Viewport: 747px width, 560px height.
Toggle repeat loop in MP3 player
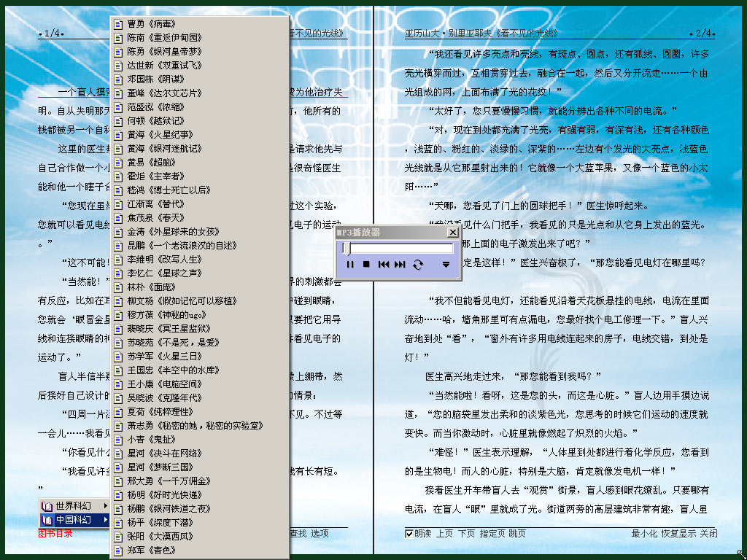click(x=417, y=265)
